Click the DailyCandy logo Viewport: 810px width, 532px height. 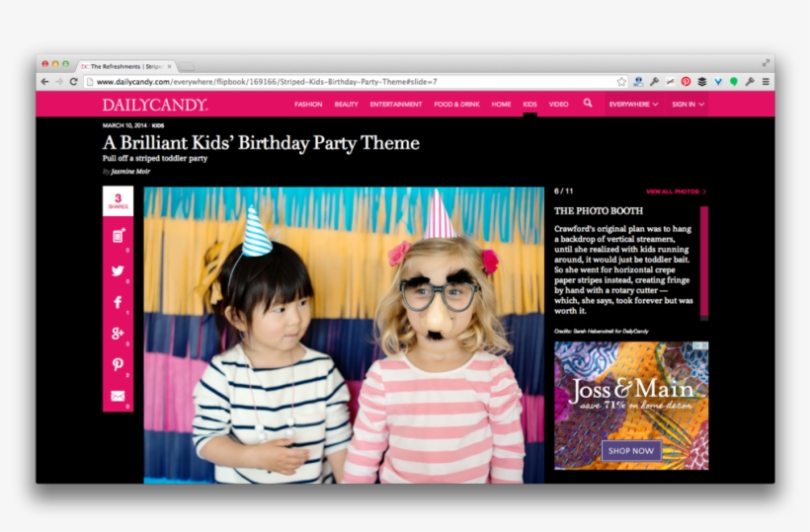[x=155, y=105]
